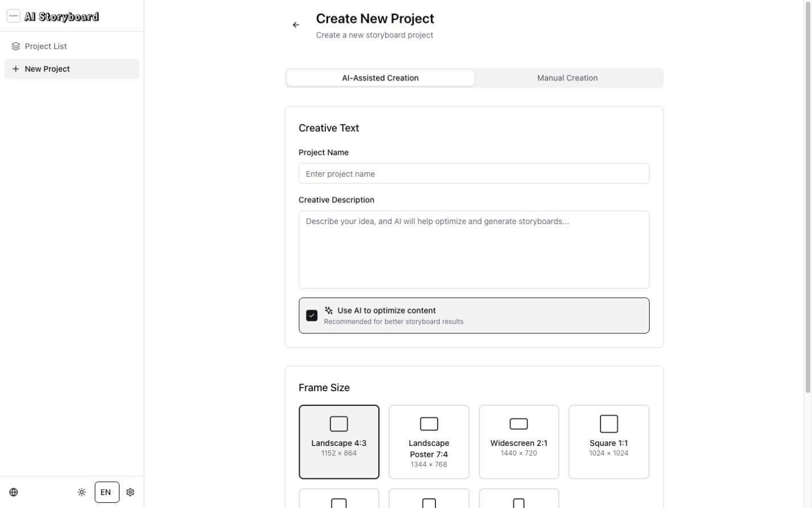Screen dimensions: 812x508
Task: Click the "1440 × 720" dimensions text
Action: [x=519, y=454]
